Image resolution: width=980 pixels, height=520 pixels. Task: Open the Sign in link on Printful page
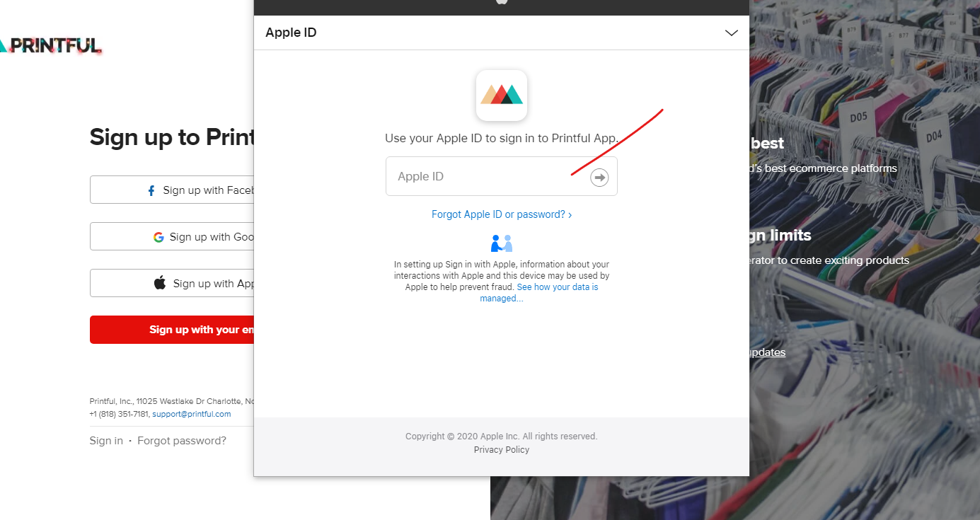[106, 441]
